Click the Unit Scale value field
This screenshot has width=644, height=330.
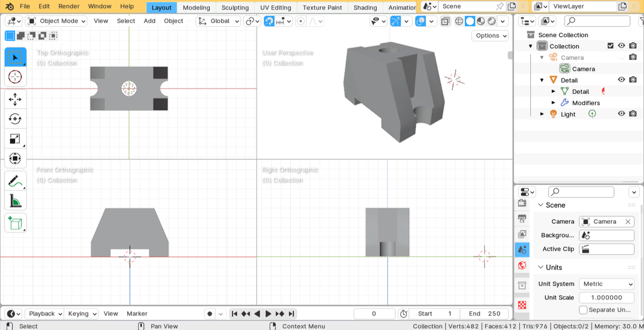click(x=606, y=297)
